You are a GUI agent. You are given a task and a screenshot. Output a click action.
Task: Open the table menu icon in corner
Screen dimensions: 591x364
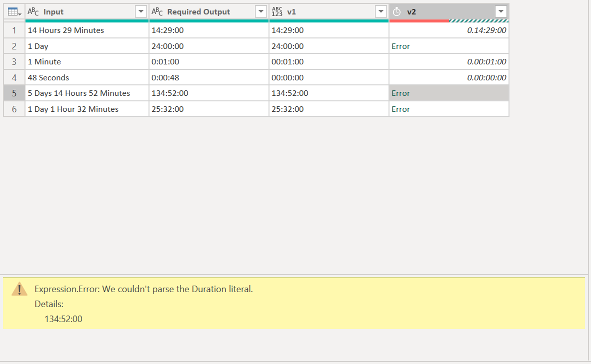pos(14,12)
